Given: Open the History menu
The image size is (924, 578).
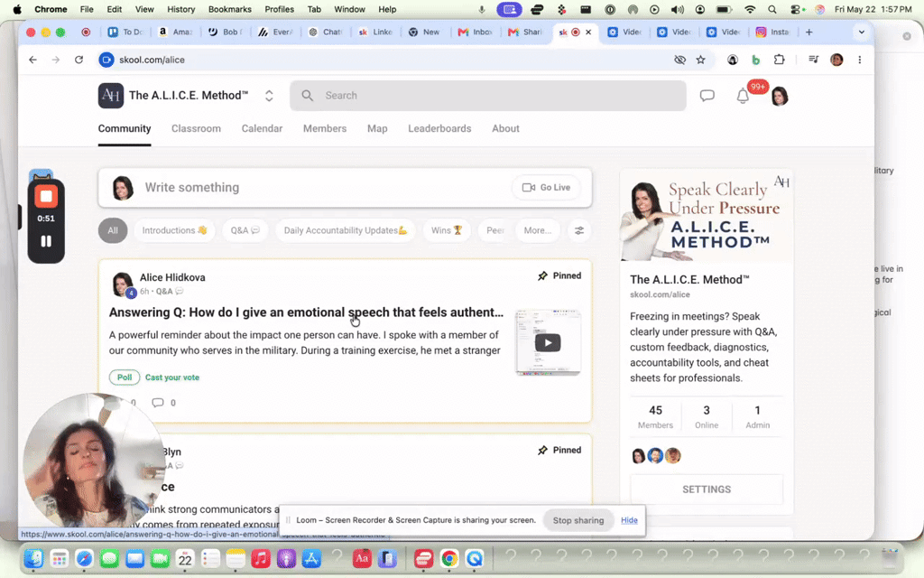Looking at the screenshot, I should coord(180,9).
